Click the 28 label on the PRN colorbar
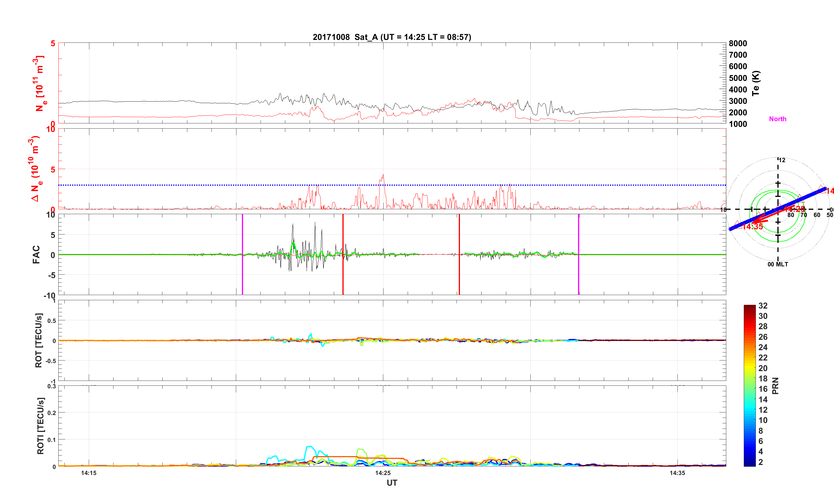The width and height of the screenshot is (834, 504). coord(763,326)
